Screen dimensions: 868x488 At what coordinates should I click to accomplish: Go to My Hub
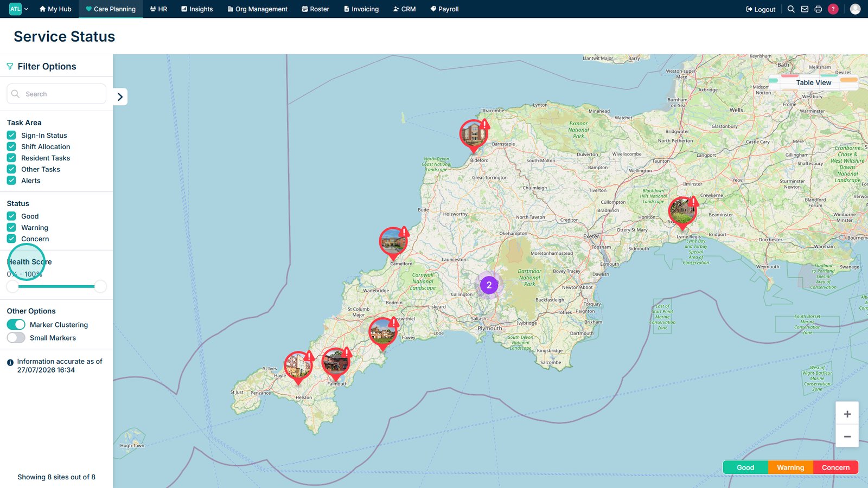(55, 9)
